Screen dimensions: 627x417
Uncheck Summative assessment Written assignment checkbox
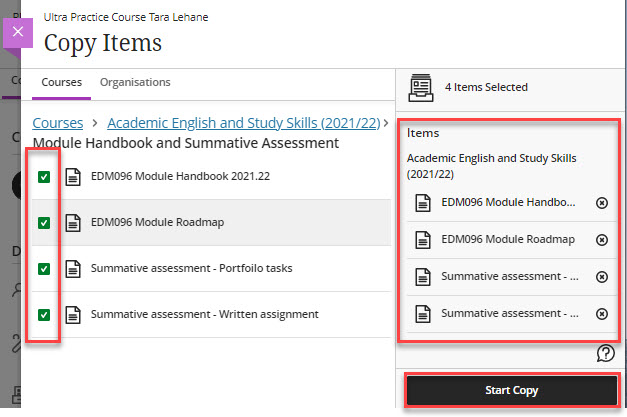[x=44, y=315]
